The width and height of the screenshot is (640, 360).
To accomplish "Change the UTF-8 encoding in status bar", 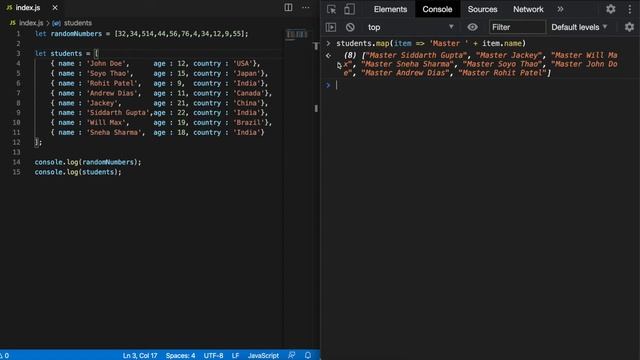I will pyautogui.click(x=213, y=356).
